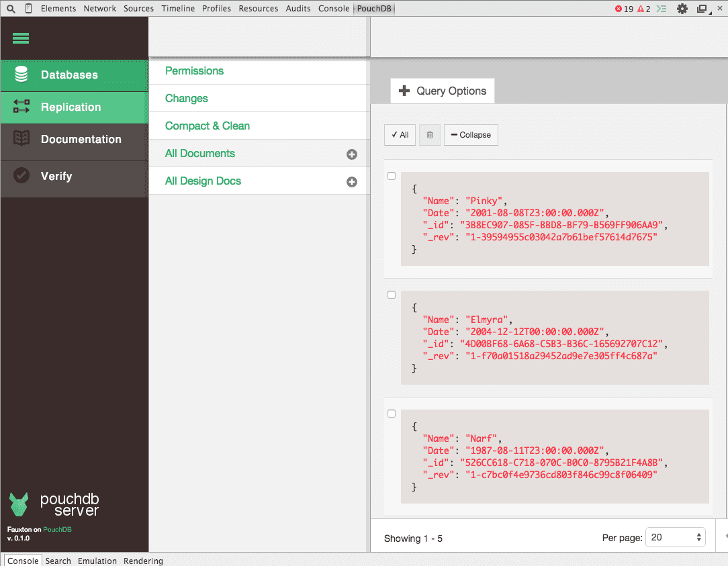
Task: Delete selected documents with trash button
Action: point(429,135)
